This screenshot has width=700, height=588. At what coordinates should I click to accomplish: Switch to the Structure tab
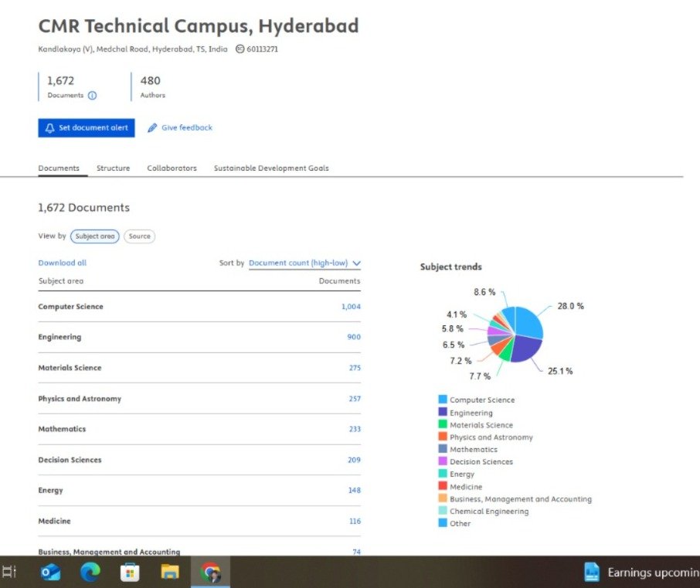(113, 168)
